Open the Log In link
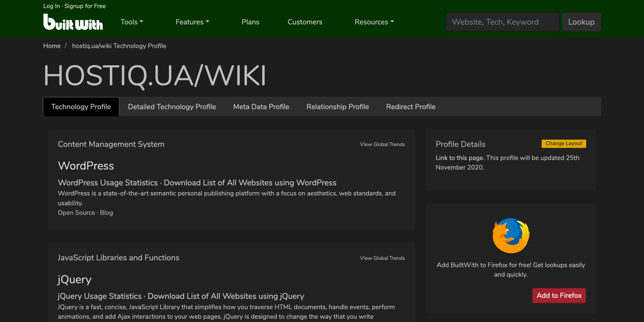 tap(51, 6)
